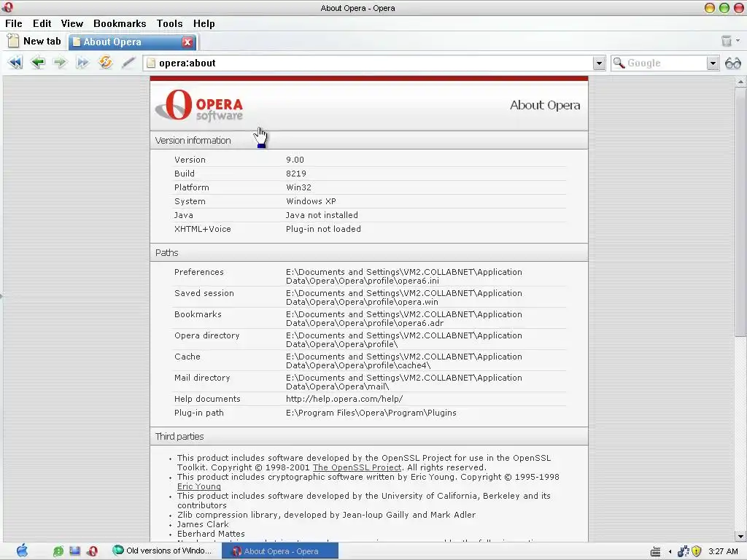Close the About Opera tab with the red X
Image resolution: width=747 pixels, height=560 pixels.
(x=187, y=42)
